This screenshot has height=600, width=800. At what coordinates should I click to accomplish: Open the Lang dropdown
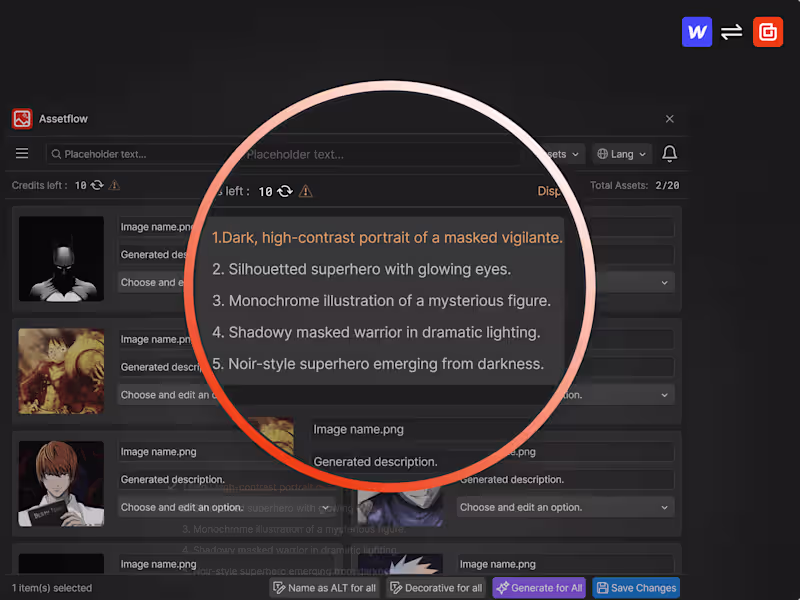tap(622, 154)
